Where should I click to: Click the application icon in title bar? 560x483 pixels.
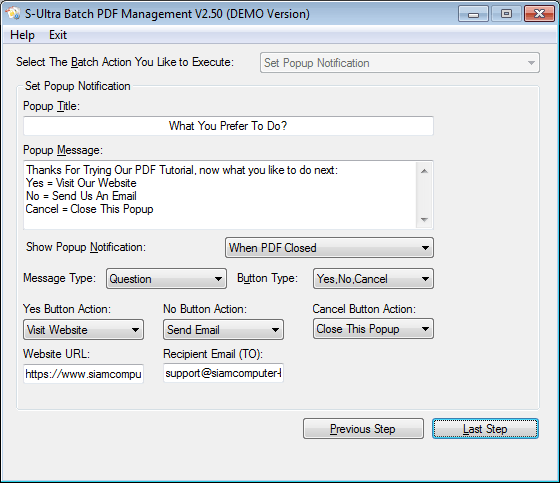[x=13, y=13]
